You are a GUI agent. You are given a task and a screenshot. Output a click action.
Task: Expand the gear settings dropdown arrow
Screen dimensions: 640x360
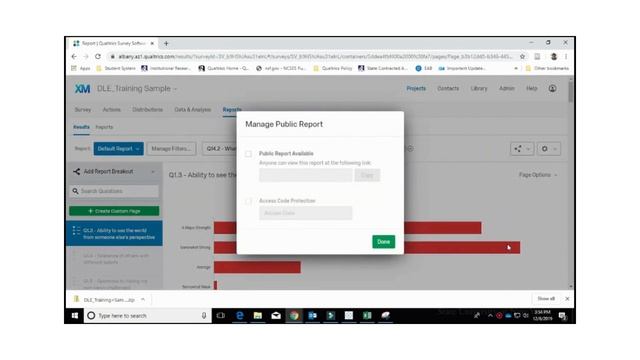(x=555, y=149)
